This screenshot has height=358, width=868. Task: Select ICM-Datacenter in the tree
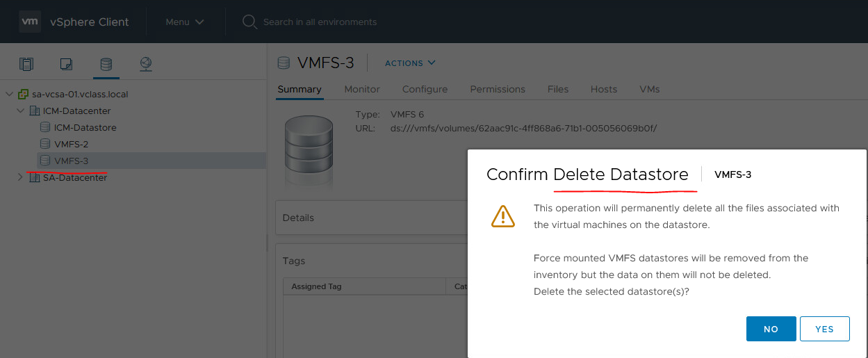pyautogui.click(x=76, y=111)
